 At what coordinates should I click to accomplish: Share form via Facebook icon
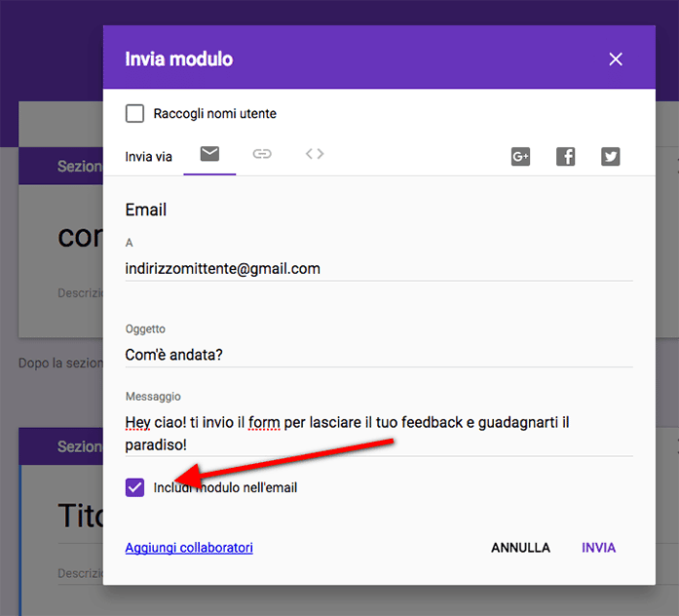566,156
